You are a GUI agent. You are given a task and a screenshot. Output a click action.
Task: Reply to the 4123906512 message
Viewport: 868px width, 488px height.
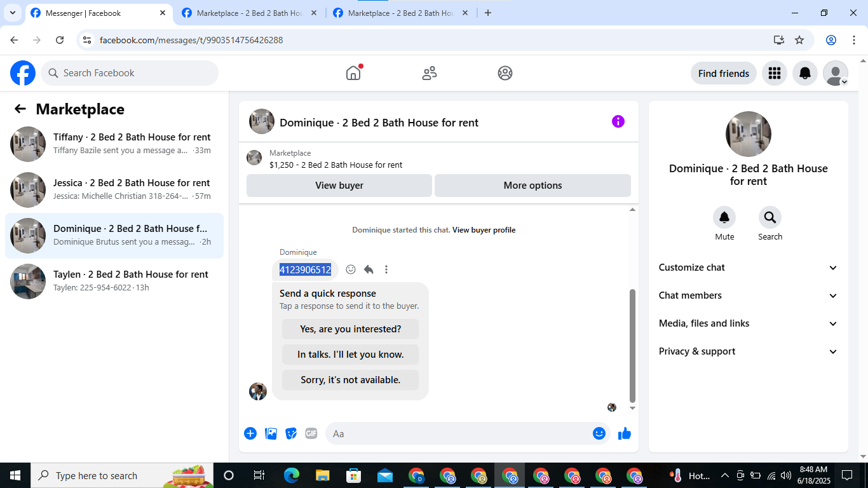point(369,269)
